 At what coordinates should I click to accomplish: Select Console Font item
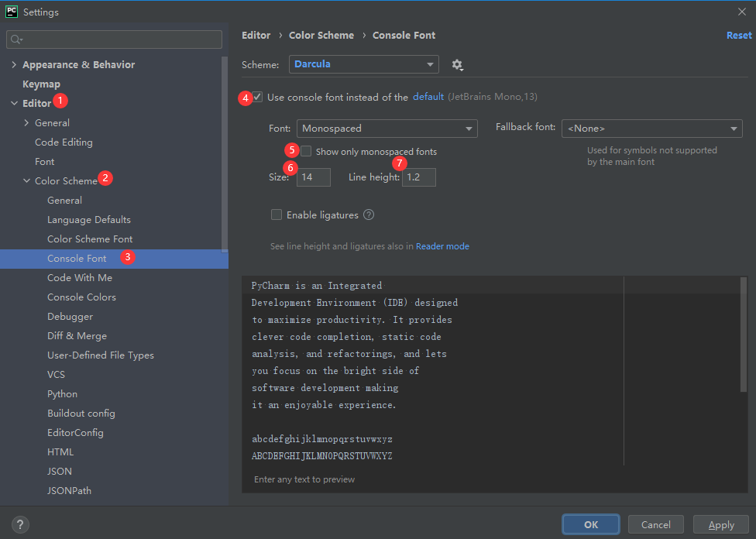pos(115,259)
